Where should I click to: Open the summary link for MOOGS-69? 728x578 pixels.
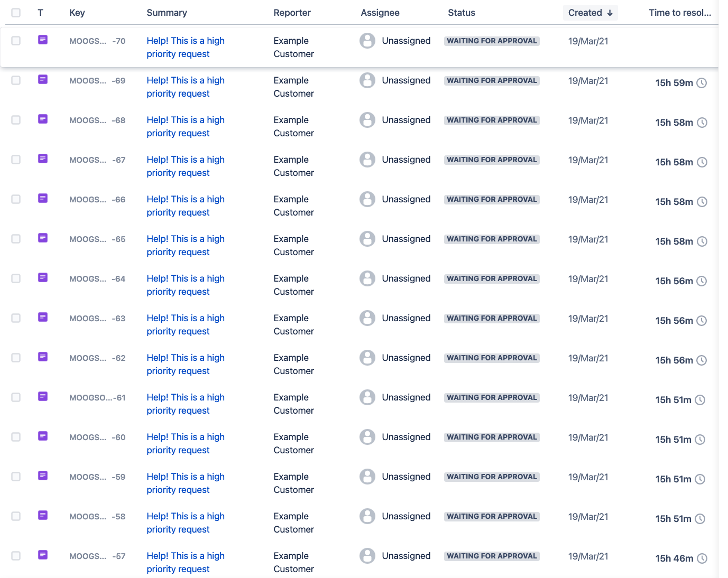point(186,87)
